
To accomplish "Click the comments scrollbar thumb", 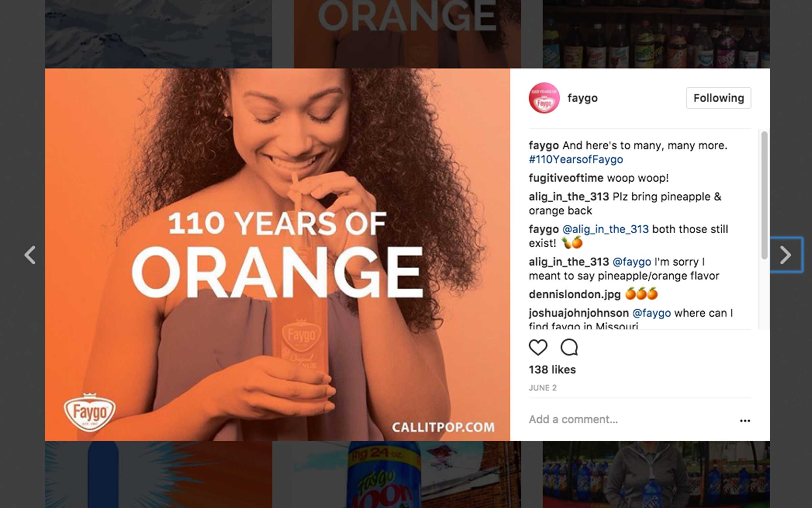I will pyautogui.click(x=764, y=195).
